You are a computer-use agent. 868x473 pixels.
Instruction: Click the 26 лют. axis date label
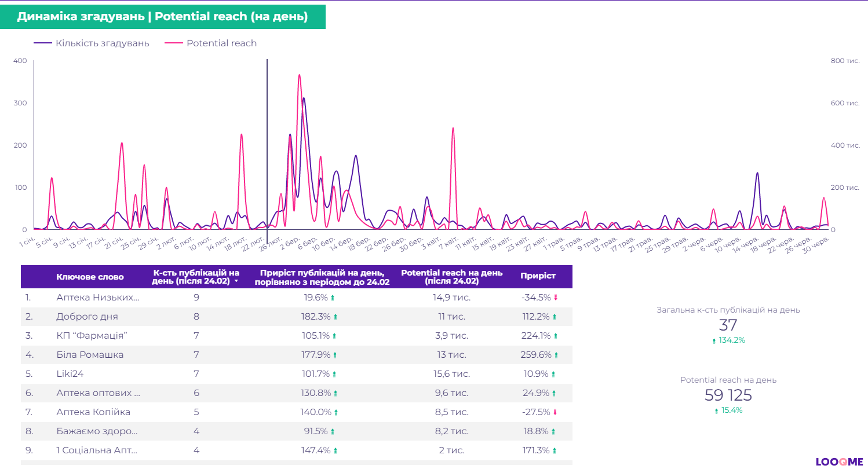tap(271, 243)
